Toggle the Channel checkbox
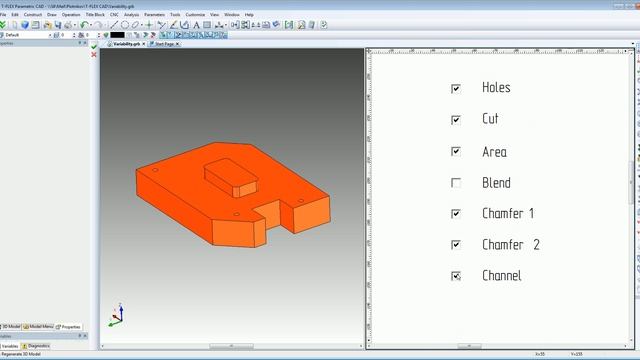This screenshot has width=640, height=360. 456,276
